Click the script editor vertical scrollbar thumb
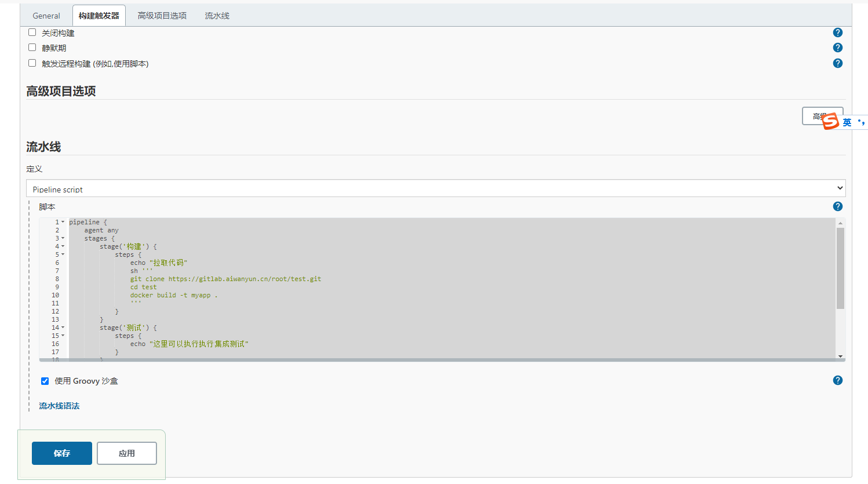This screenshot has width=868, height=484. click(840, 268)
